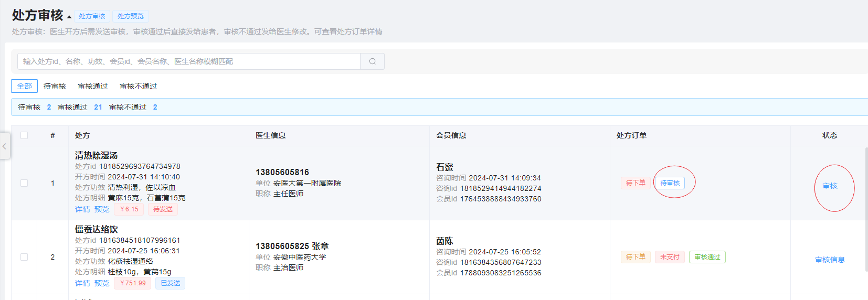The image size is (868, 300).
Task: Click the prescription title 清热除湿汤
Action: [x=96, y=155]
